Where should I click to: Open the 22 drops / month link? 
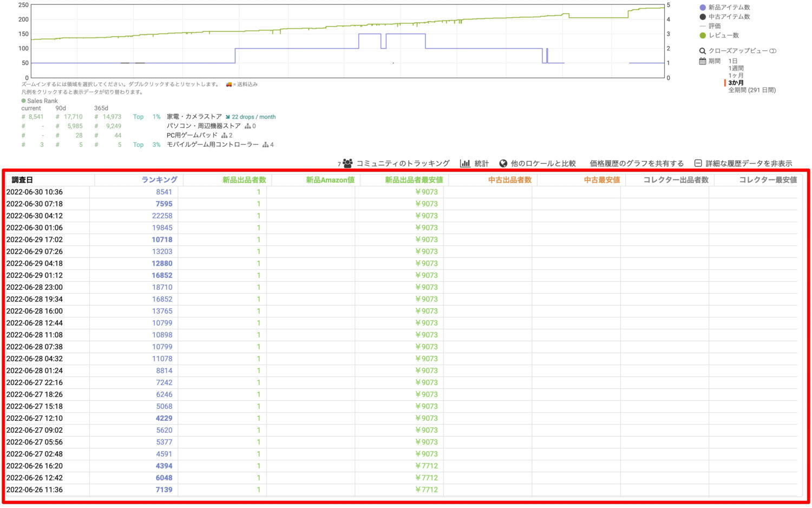[253, 117]
